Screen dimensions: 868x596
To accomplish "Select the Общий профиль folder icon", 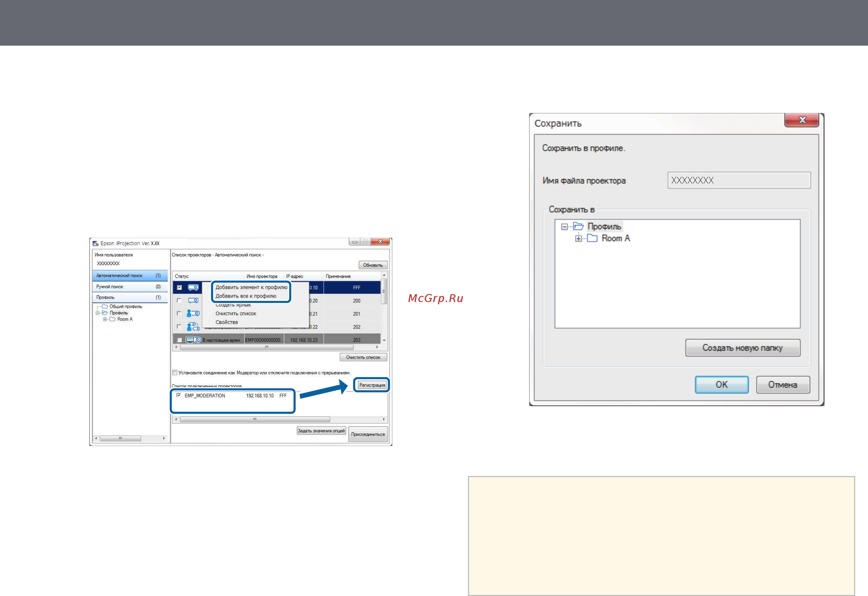I will (x=105, y=306).
